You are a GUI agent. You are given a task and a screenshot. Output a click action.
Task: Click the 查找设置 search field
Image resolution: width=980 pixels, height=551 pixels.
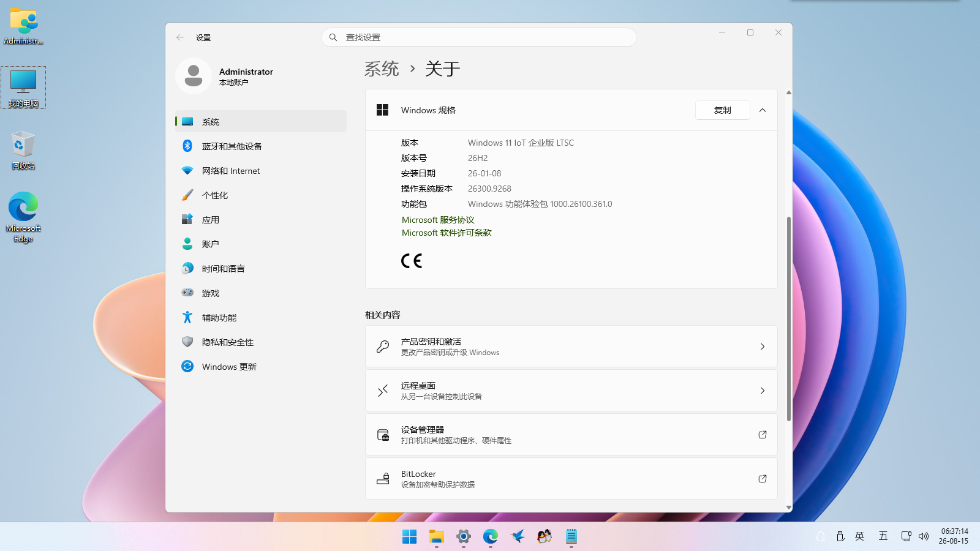pos(479,37)
